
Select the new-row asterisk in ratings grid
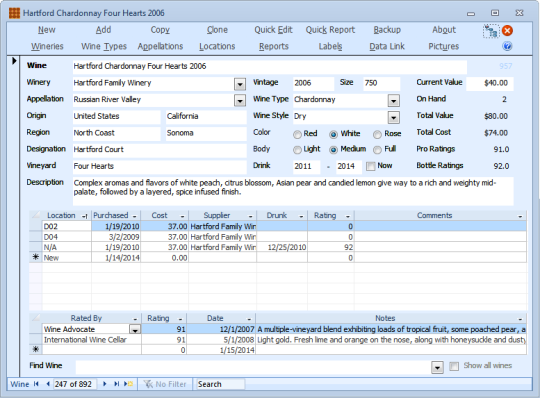35,349
